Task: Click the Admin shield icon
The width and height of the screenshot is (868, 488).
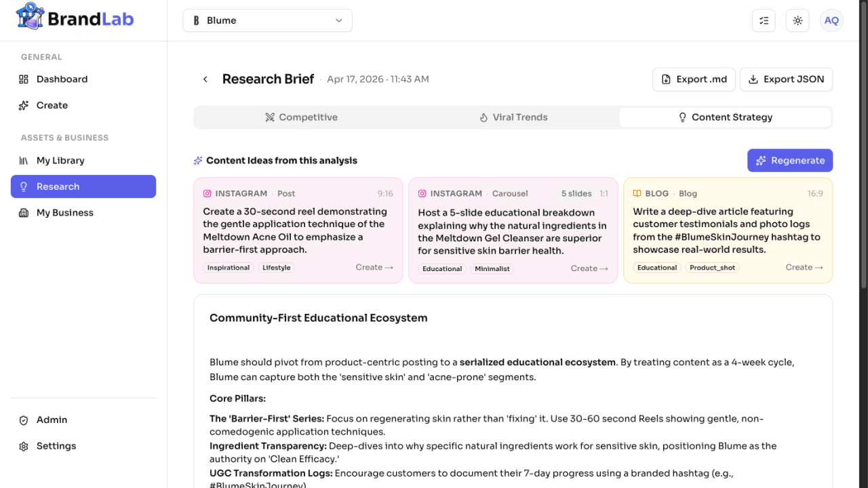Action: 24,420
